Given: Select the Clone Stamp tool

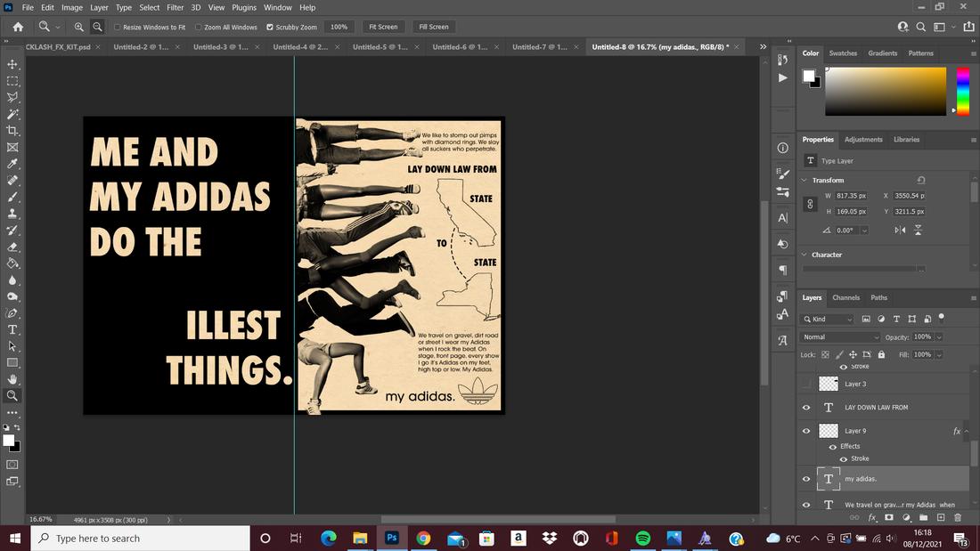Looking at the screenshot, I should 12,214.
